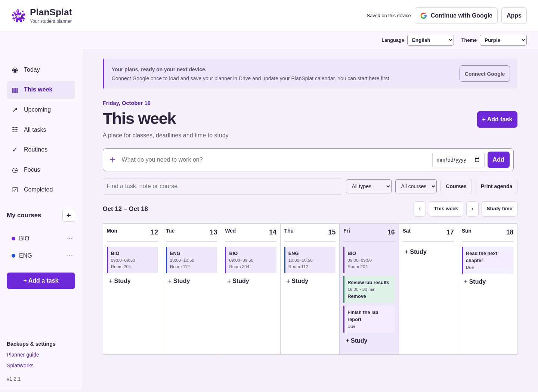
Task: Click the Friday, October 16 date text
Action: coord(127,103)
